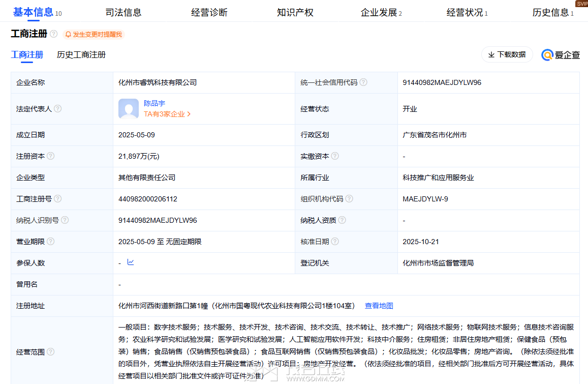Open 查看地图 link for registered address
The height and width of the screenshot is (384, 588).
click(x=379, y=306)
